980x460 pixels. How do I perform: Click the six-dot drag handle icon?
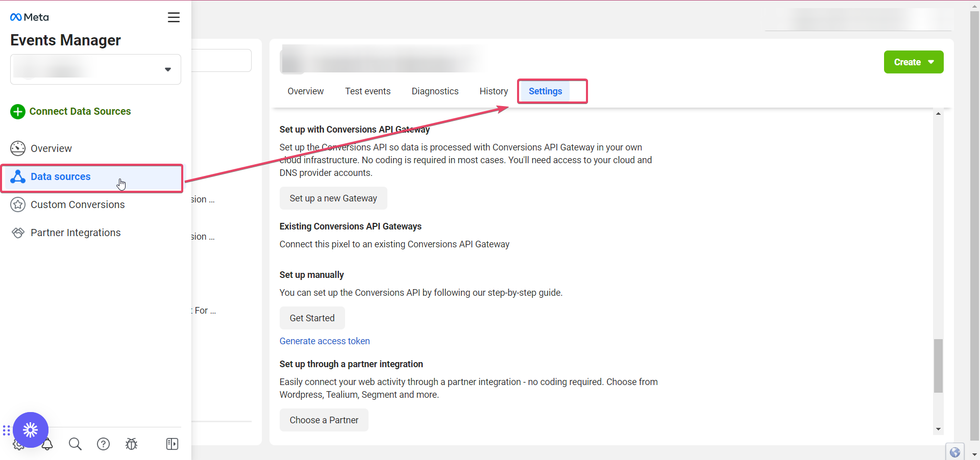point(6,430)
